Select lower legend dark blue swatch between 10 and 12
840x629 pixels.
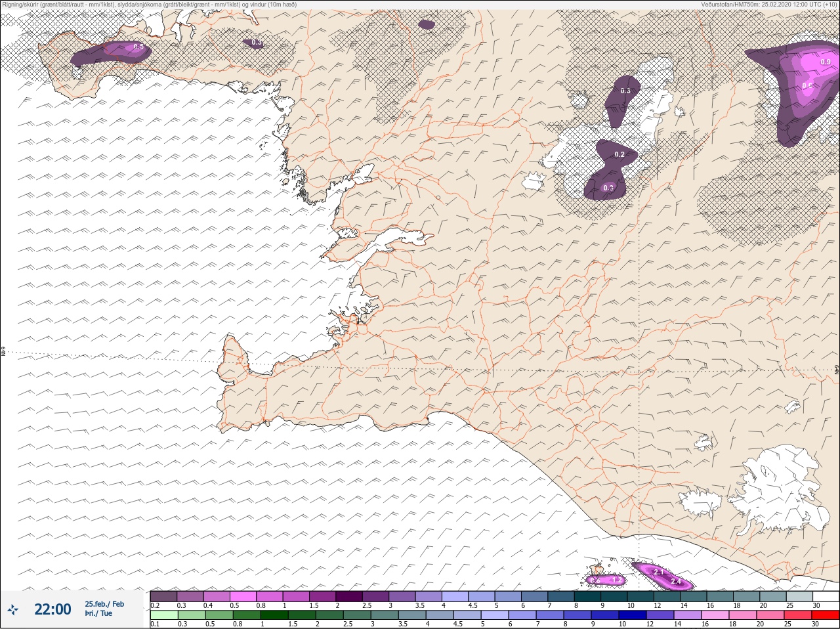click(632, 616)
